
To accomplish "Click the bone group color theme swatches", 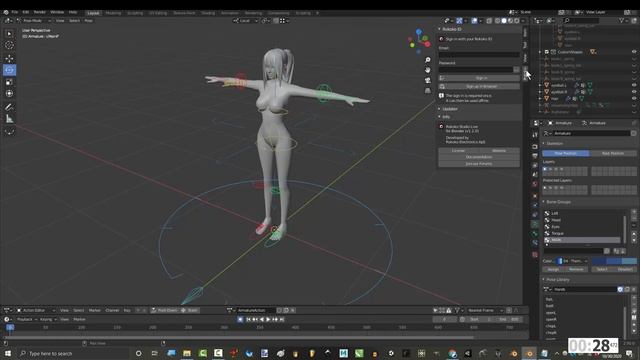I will [613, 261].
